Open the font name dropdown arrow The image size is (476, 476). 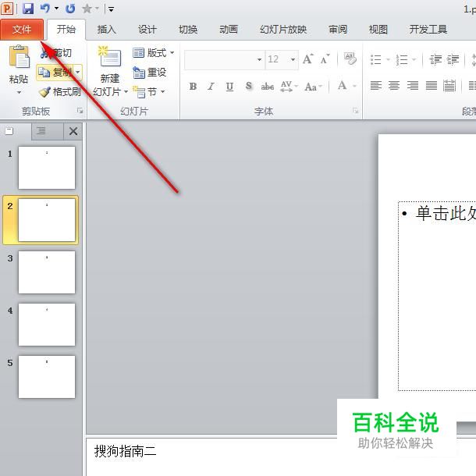point(260,59)
